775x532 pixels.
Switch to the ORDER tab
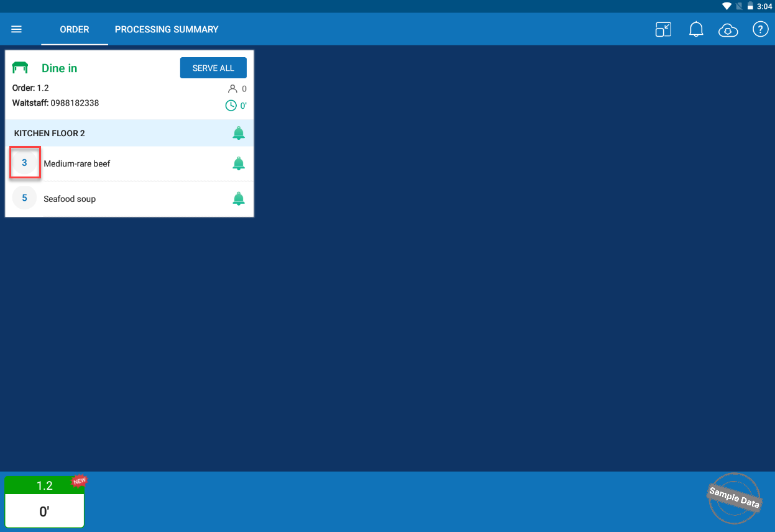coord(75,29)
